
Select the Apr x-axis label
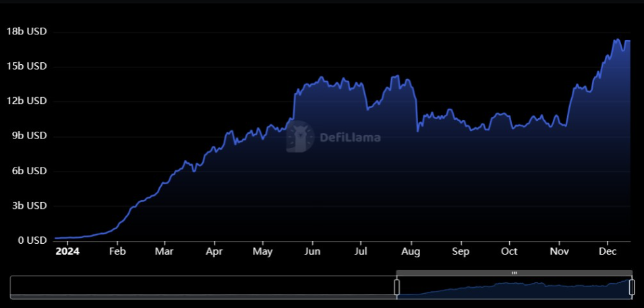pyautogui.click(x=214, y=251)
